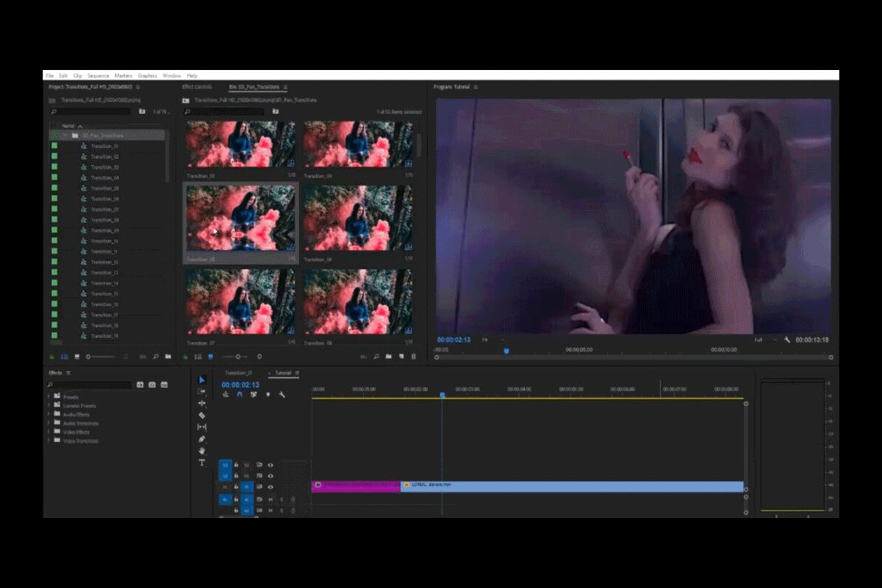The image size is (882, 588).
Task: Open Program monitor panel menu
Action: 476,87
